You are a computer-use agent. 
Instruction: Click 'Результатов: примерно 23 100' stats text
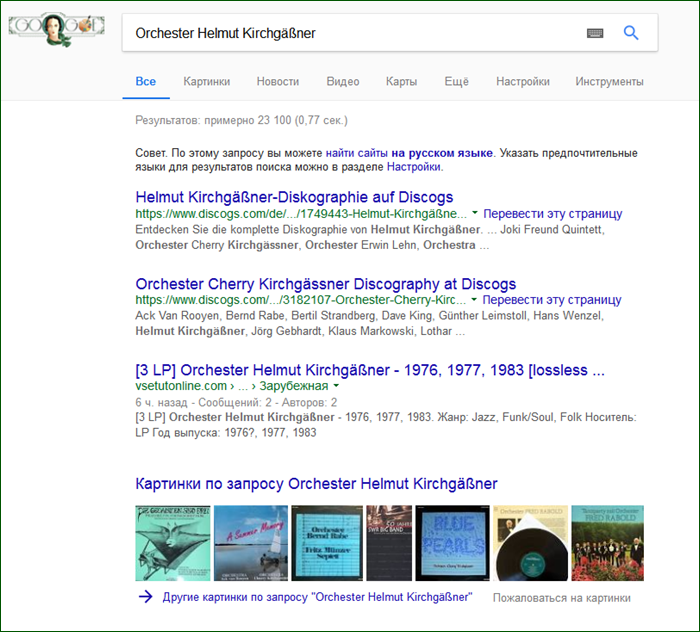(x=241, y=120)
